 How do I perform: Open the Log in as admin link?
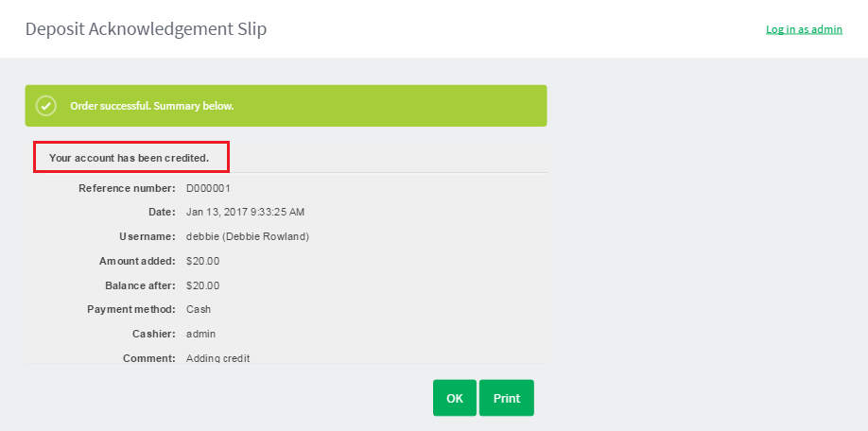click(804, 29)
